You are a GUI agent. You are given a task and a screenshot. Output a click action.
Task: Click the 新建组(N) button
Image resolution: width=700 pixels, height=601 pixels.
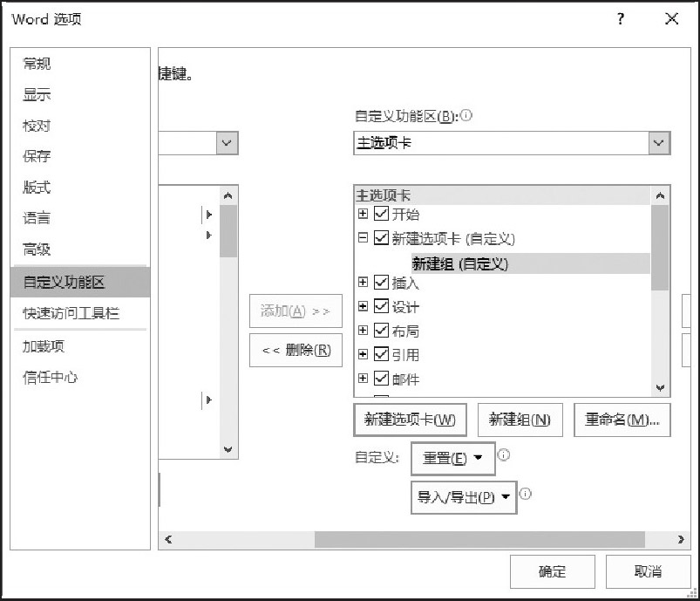coord(520,420)
